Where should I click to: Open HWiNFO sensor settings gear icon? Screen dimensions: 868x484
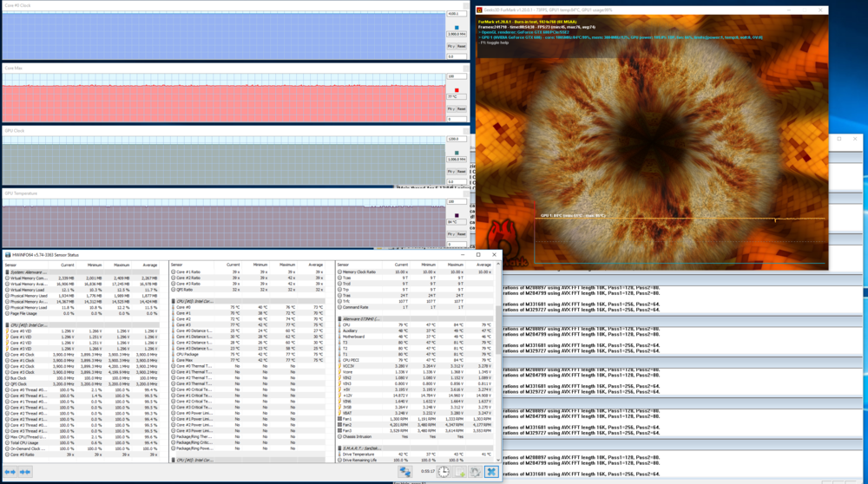(x=475, y=472)
